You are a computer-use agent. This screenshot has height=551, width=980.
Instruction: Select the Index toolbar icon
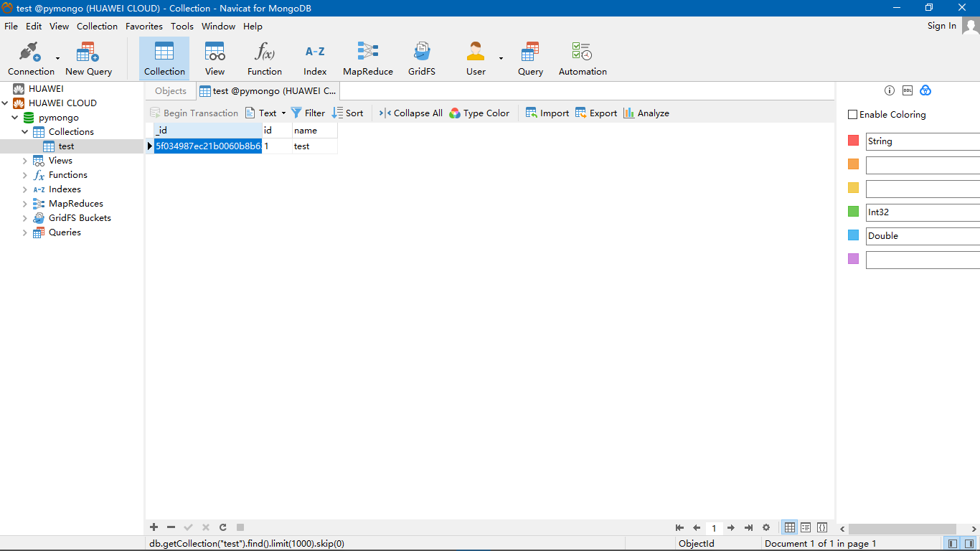[x=315, y=58]
